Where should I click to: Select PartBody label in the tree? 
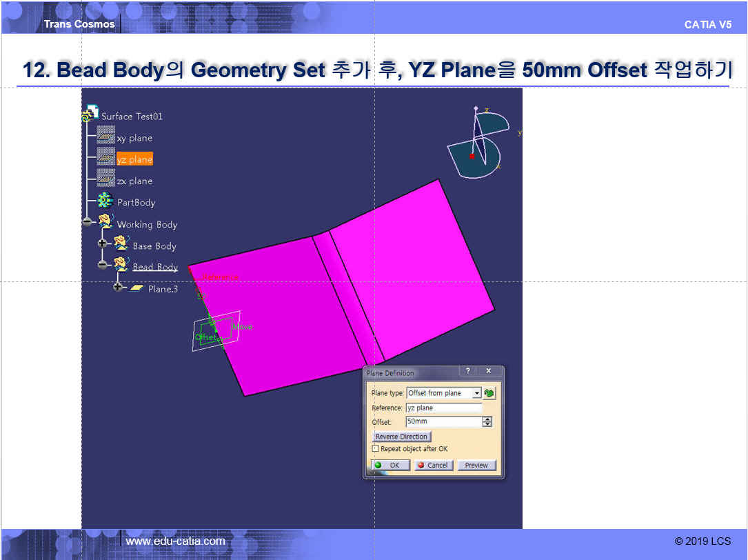(x=137, y=203)
